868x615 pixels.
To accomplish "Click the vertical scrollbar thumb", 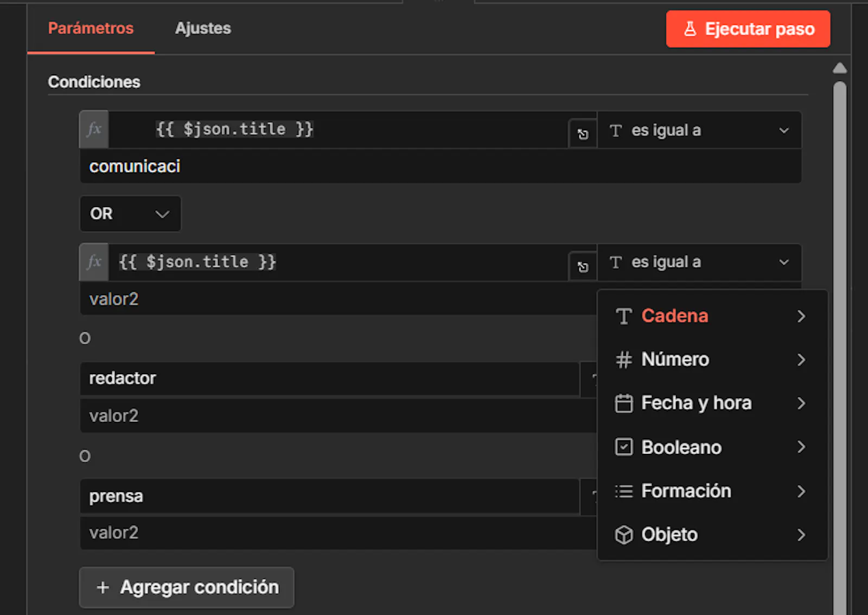I will (x=840, y=347).
